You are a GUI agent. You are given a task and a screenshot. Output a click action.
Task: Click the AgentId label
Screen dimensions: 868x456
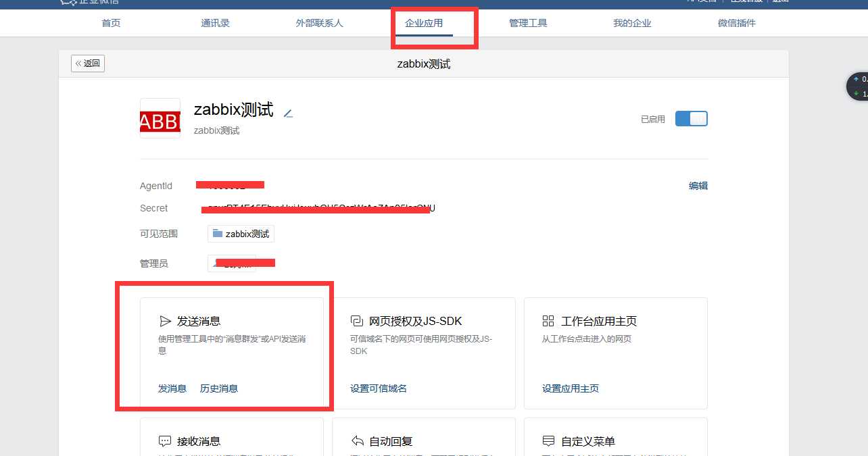coord(156,186)
